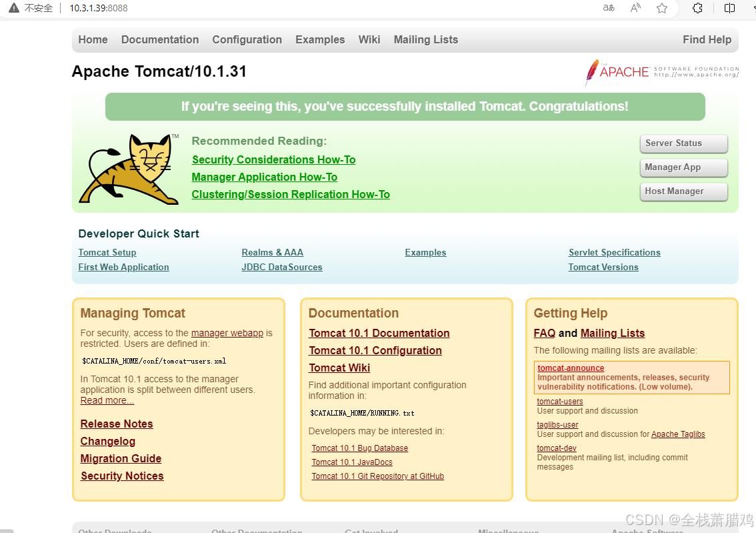The width and height of the screenshot is (756, 533).
Task: Click the Server Status button
Action: 683,143
